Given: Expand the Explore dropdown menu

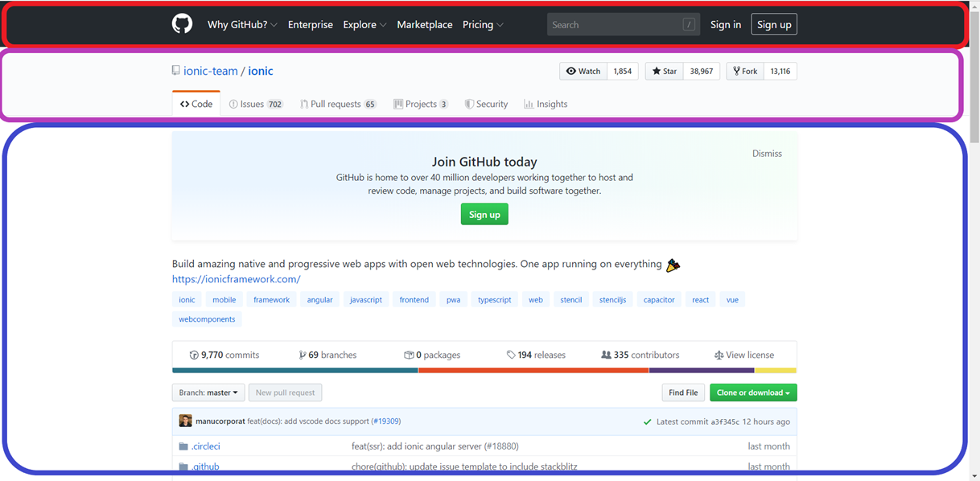Looking at the screenshot, I should 364,25.
